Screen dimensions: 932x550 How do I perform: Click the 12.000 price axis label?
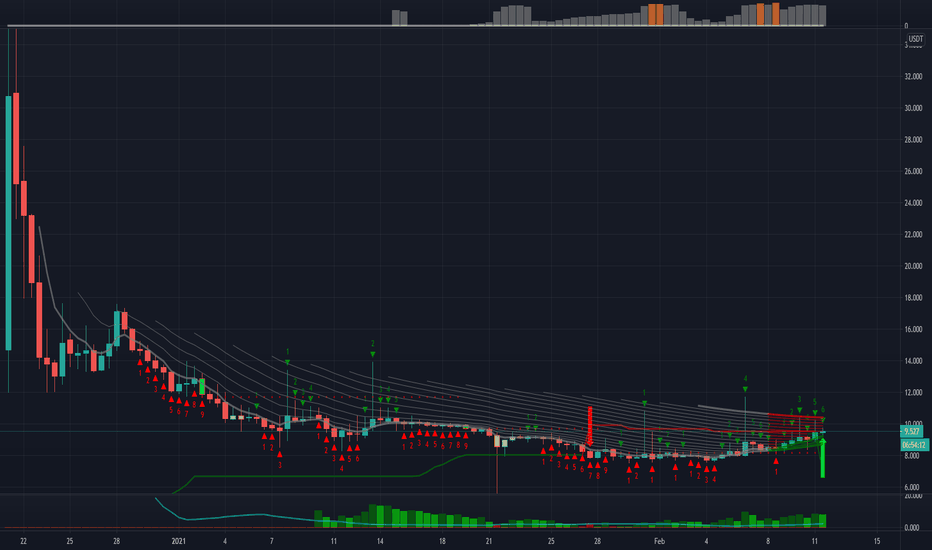(913, 392)
